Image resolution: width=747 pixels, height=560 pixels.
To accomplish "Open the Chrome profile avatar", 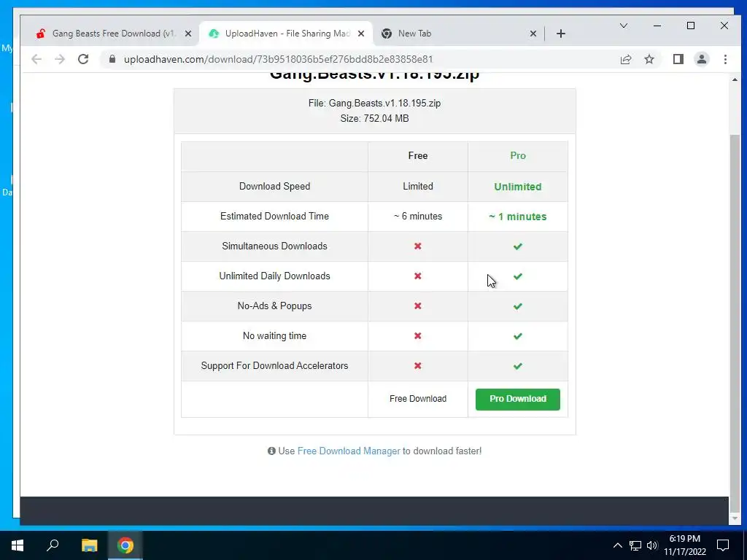I will [702, 59].
